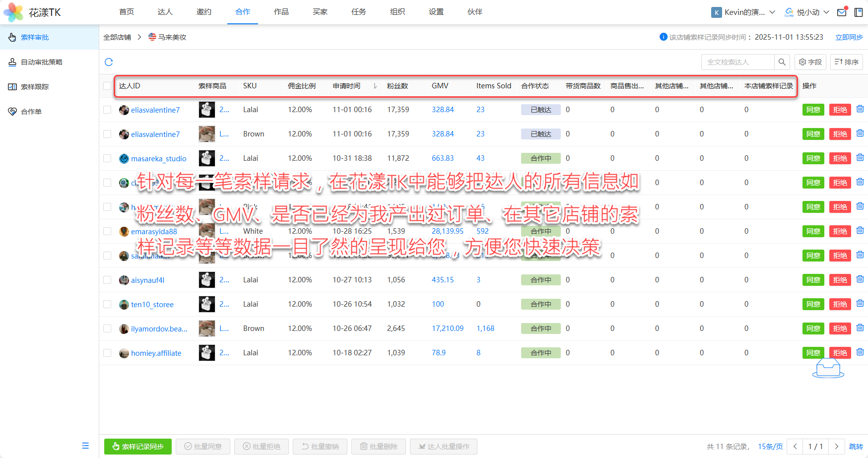Click the green 索样记录同步 button
868x458 pixels.
(x=138, y=447)
